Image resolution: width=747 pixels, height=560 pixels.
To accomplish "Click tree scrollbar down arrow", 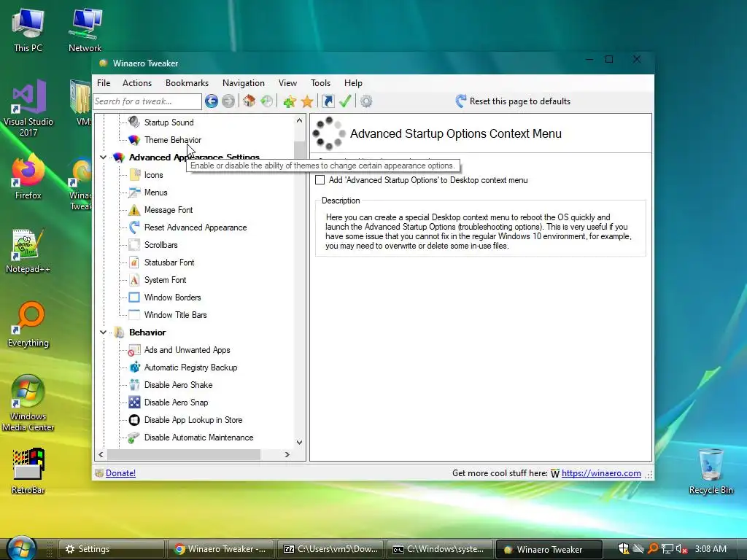I will [x=299, y=443].
